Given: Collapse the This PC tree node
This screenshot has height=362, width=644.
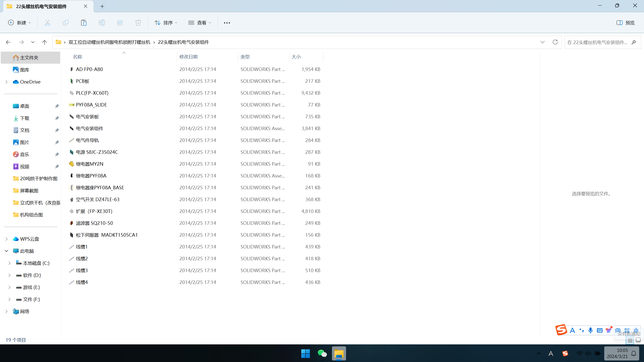Looking at the screenshot, I should [7, 251].
